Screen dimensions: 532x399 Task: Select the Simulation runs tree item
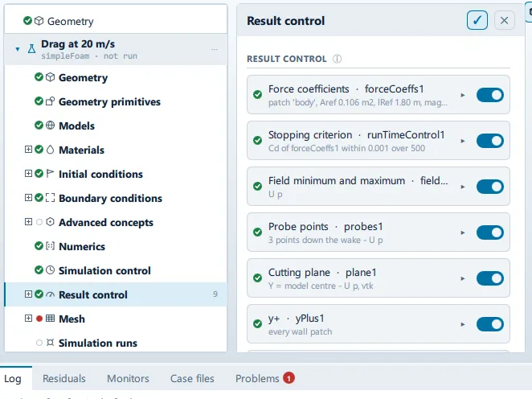pyautogui.click(x=116, y=343)
